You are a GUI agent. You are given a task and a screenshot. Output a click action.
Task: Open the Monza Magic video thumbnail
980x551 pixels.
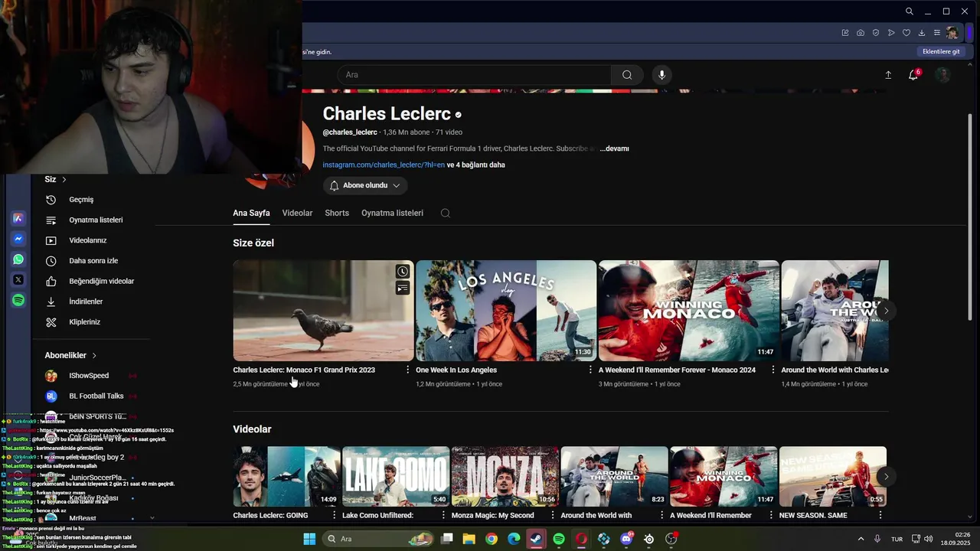505,476
